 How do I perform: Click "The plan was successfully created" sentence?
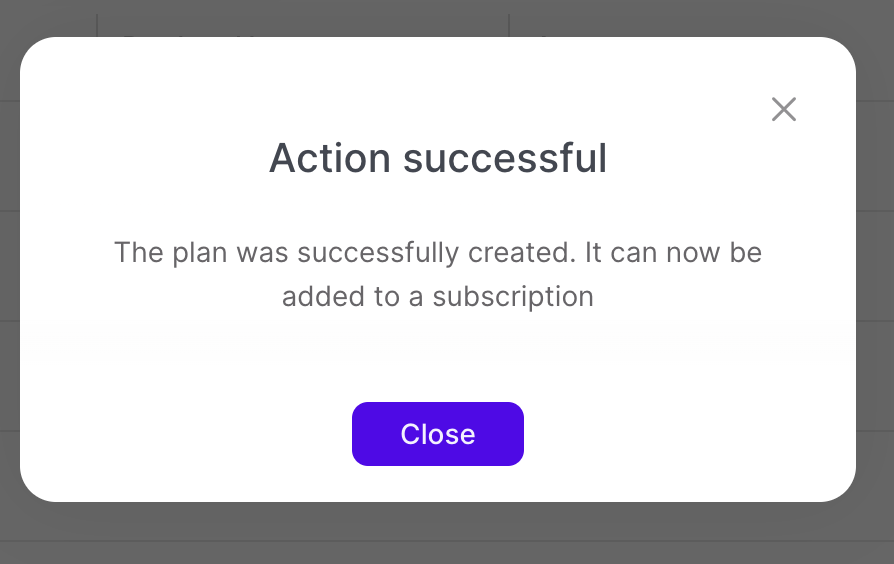[344, 252]
